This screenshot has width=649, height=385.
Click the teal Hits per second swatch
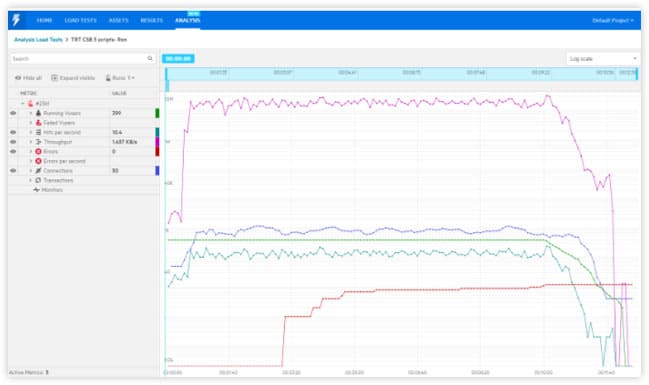157,132
